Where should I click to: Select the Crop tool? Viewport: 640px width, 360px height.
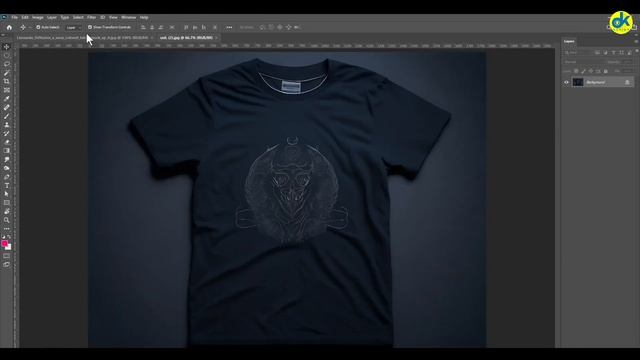[7, 81]
